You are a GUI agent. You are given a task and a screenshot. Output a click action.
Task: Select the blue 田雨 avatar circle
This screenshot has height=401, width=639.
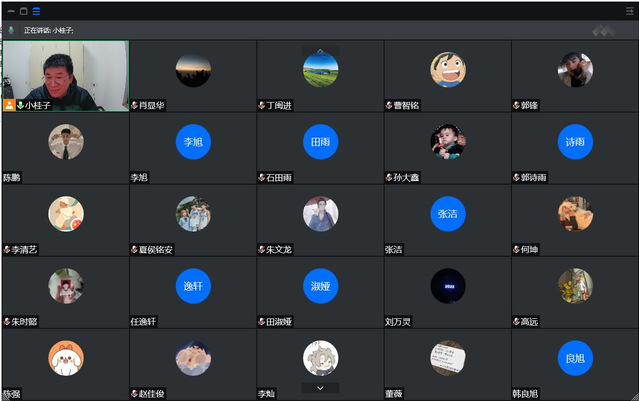click(x=320, y=142)
